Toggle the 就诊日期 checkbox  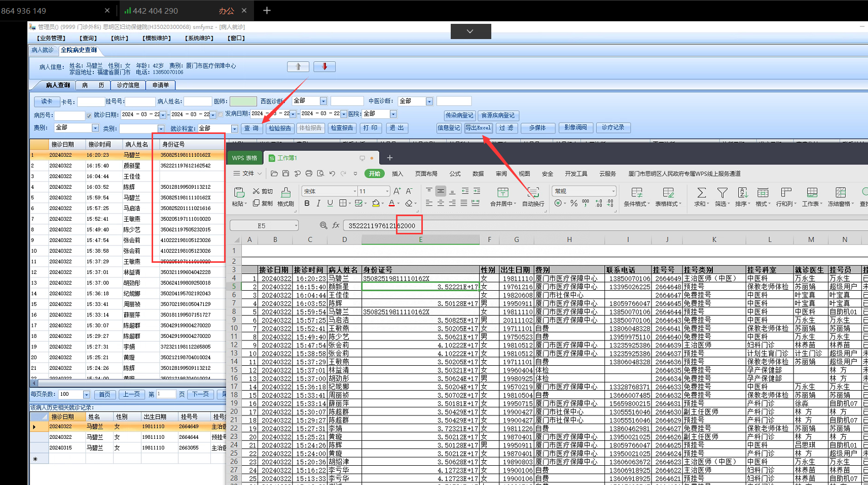coord(89,115)
